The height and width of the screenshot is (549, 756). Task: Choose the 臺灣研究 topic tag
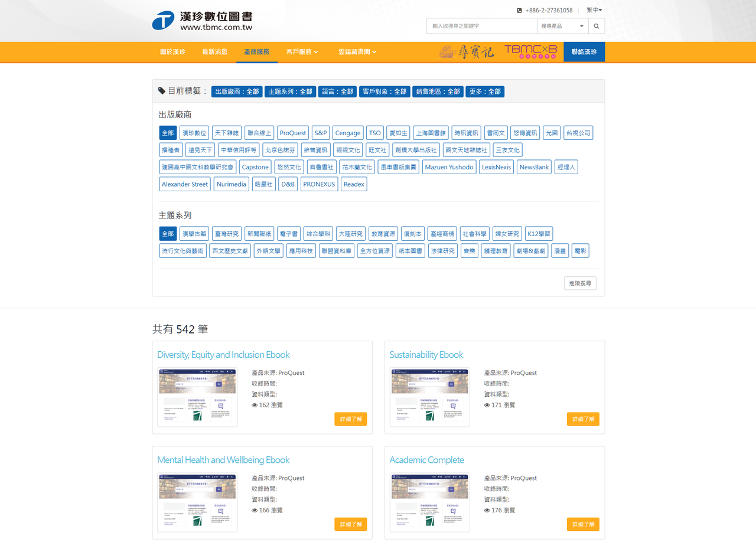[x=227, y=234]
